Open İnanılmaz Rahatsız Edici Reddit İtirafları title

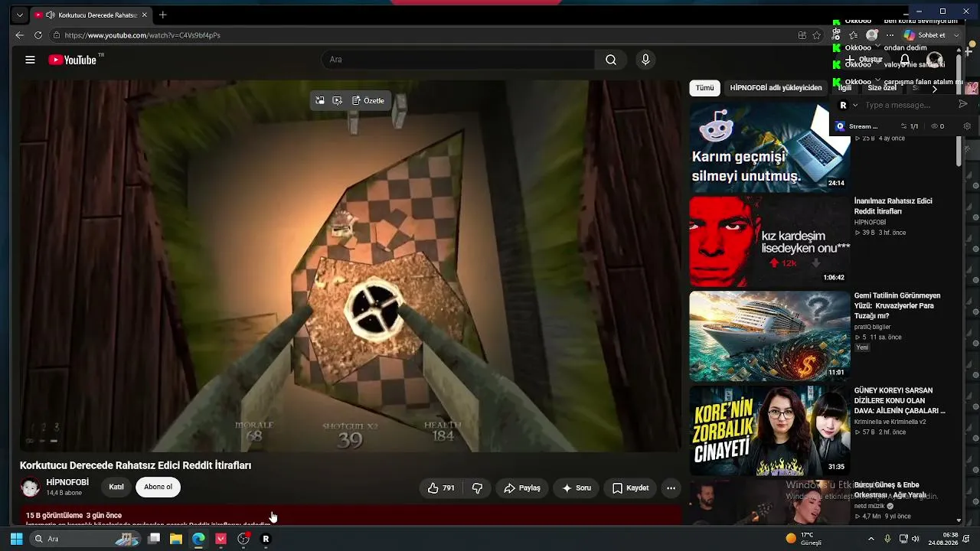[x=893, y=206]
